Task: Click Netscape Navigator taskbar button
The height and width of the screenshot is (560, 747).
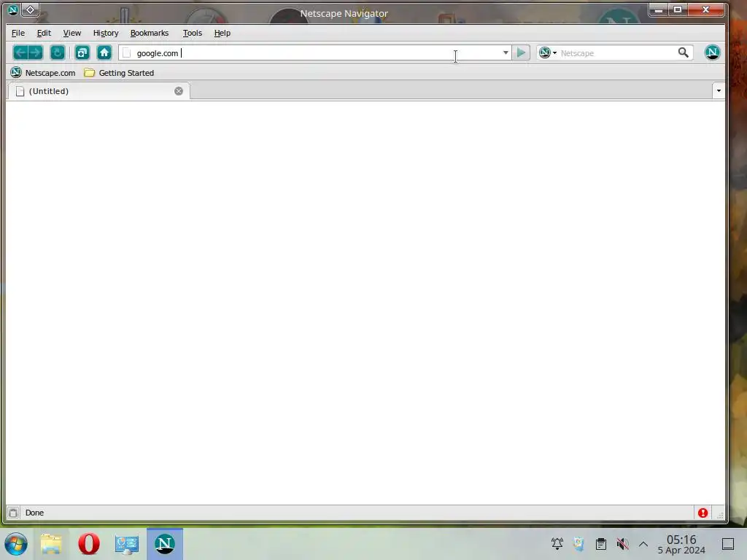Action: 164,544
